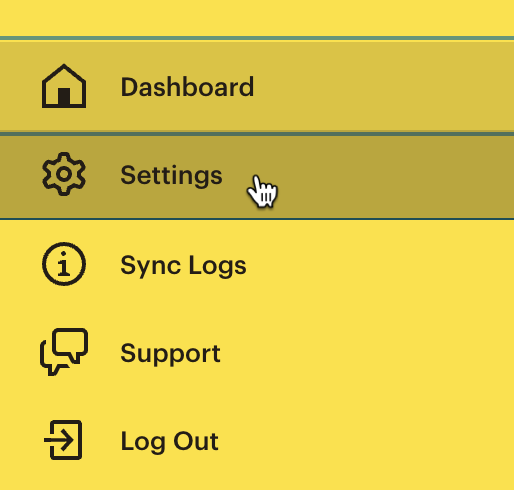
Task: Click the Log Out text
Action: click(x=169, y=441)
